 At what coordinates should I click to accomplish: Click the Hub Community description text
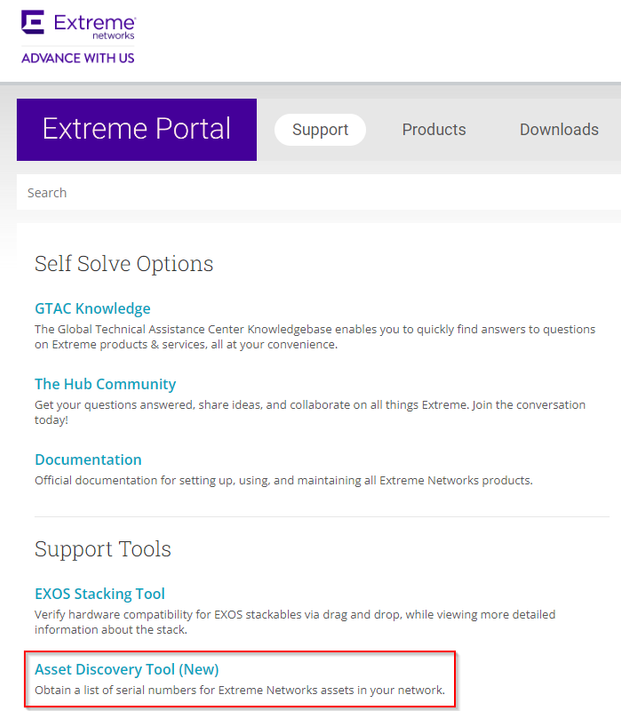tap(310, 412)
